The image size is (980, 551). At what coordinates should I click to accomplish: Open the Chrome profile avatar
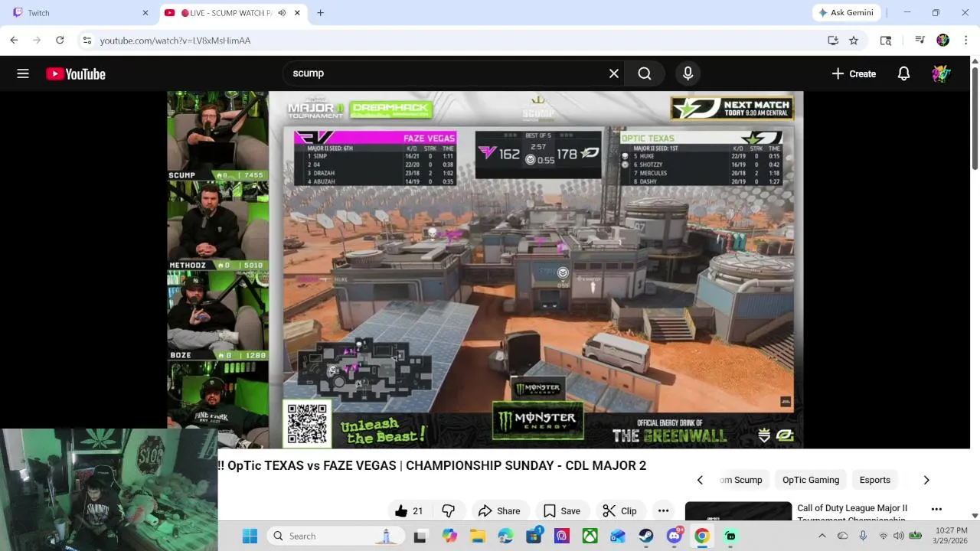tap(942, 41)
